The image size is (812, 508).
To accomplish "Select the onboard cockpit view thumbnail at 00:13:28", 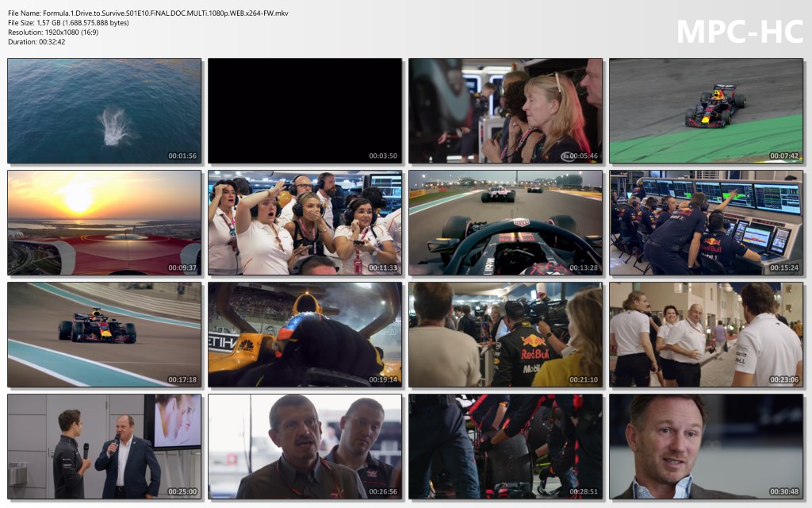I will tap(505, 222).
